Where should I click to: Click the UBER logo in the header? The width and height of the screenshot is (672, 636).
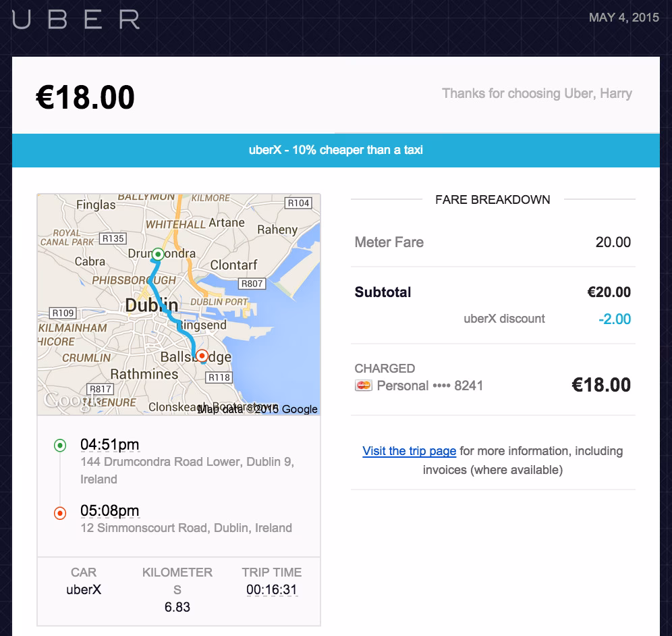74,20
